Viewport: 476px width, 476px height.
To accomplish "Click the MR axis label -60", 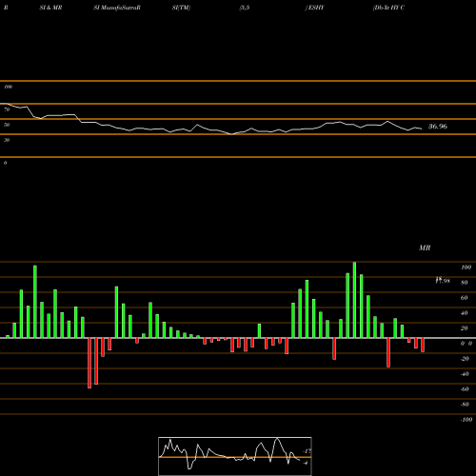I will [x=465, y=389].
